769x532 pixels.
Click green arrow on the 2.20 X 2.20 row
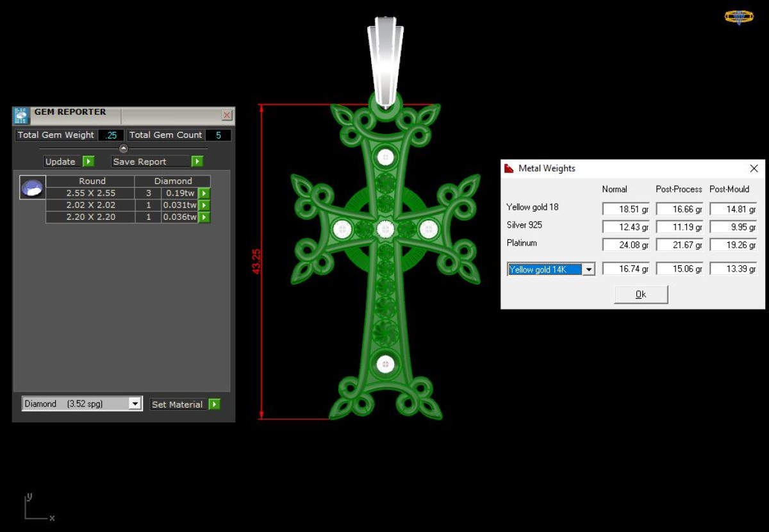[204, 217]
